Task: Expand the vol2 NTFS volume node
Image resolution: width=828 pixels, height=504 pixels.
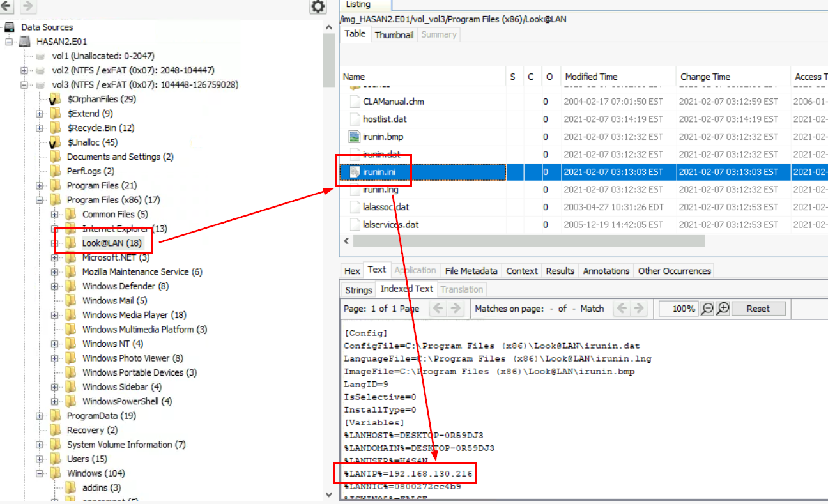Action: (24, 70)
